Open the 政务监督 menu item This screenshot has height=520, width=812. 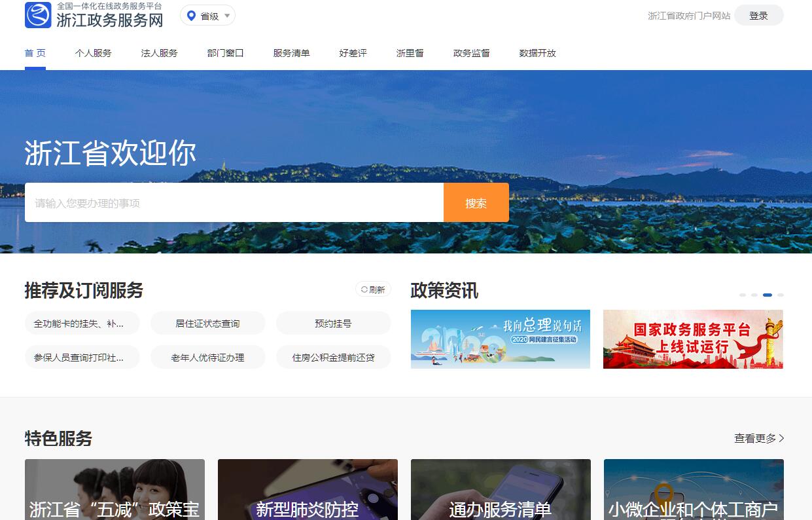(471, 53)
